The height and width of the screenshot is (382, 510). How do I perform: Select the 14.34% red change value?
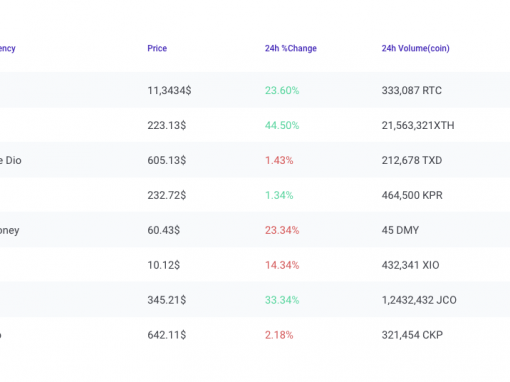[282, 265]
